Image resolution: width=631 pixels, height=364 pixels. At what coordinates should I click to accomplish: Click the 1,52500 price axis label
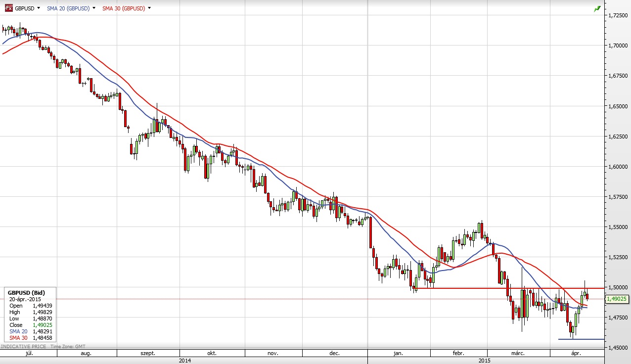(618, 257)
